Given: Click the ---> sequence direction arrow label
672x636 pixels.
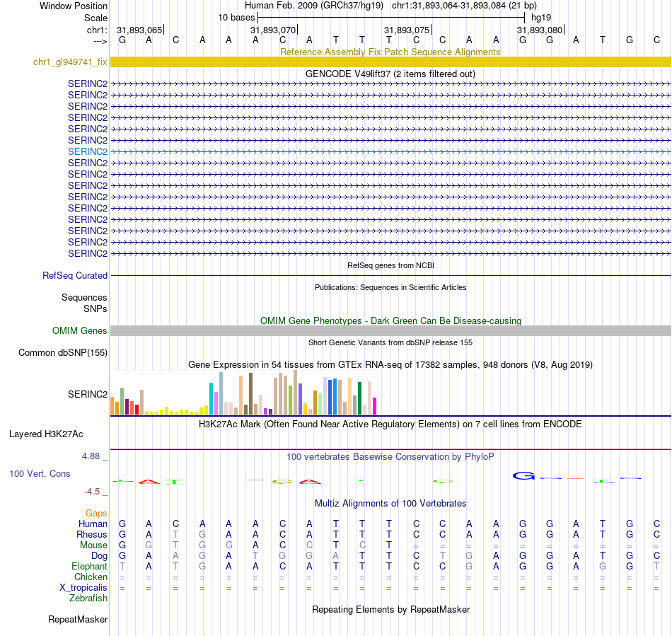Looking at the screenshot, I should coord(100,41).
